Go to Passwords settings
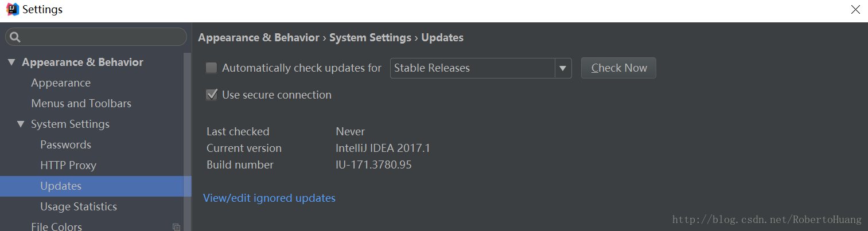This screenshot has height=231, width=868. pyautogui.click(x=65, y=145)
